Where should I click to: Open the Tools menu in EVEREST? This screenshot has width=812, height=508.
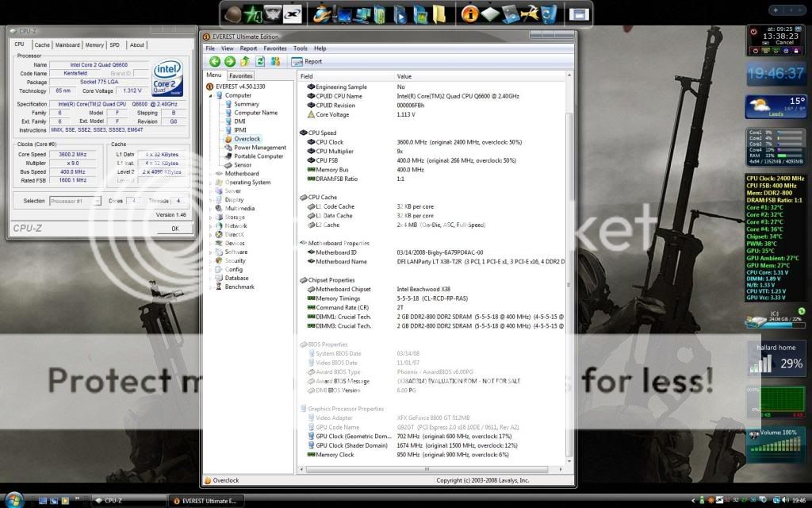[x=301, y=48]
